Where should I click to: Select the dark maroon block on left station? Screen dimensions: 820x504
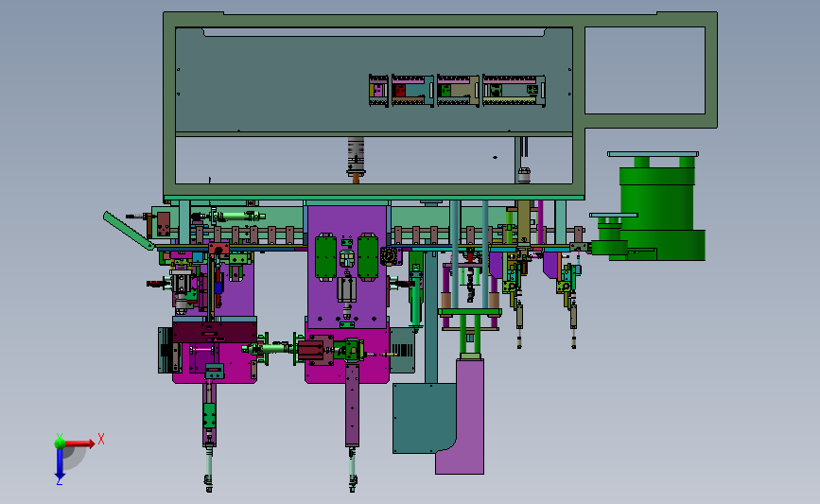(x=215, y=333)
